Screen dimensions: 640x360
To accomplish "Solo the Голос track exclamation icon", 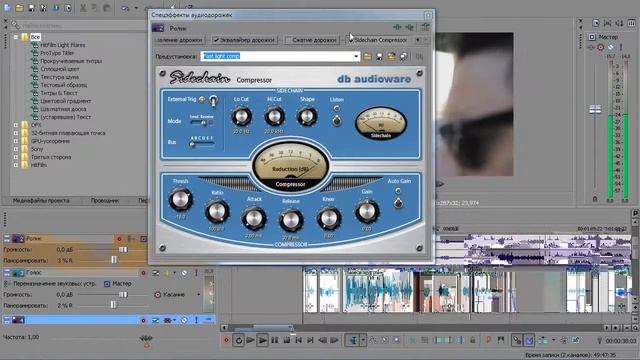I will 196,273.
